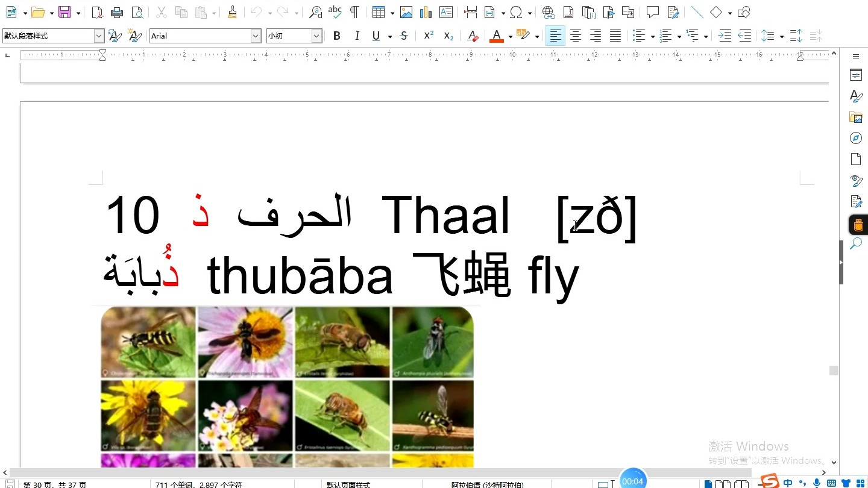This screenshot has height=488, width=868.
Task: Open the sidebar Properties deck
Action: (856, 75)
